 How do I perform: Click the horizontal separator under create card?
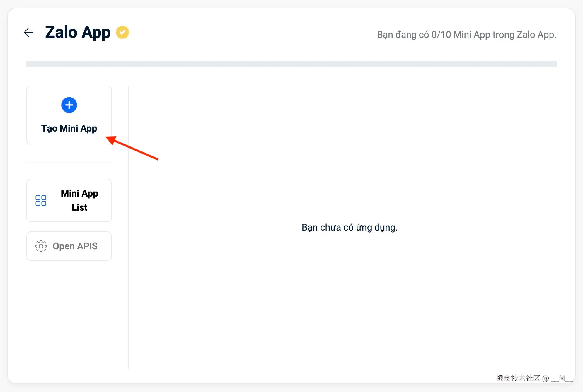pyautogui.click(x=69, y=162)
